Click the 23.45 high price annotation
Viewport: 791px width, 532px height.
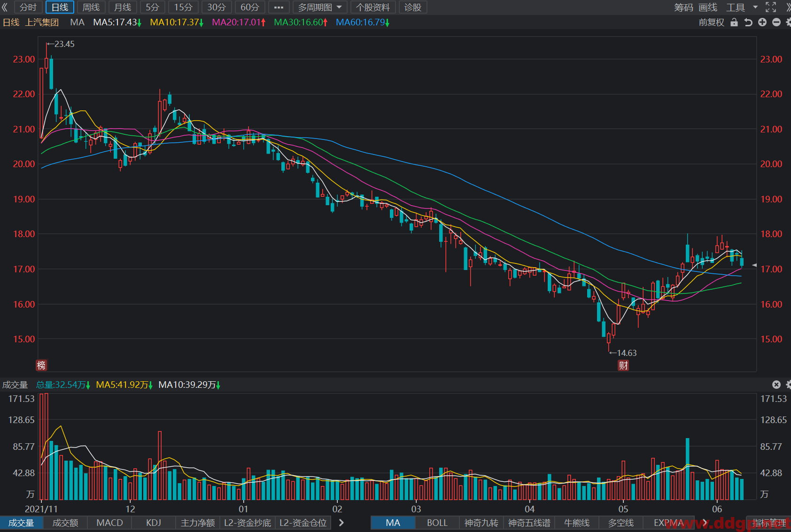click(x=61, y=44)
